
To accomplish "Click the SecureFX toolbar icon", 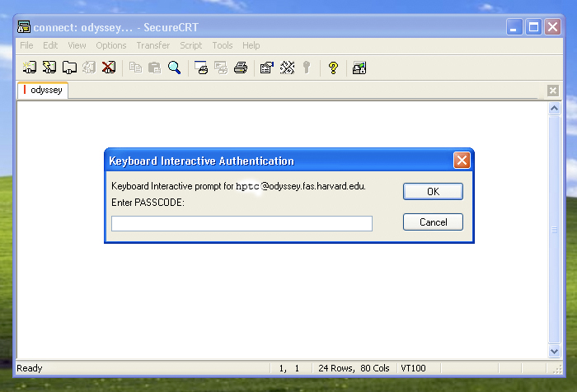I will 359,68.
